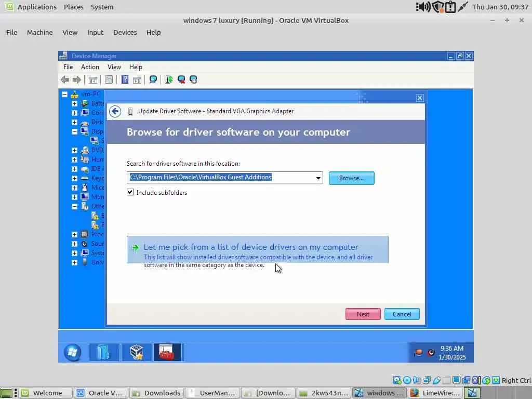Click the VirtualBox cube icon on Windows taskbar
Viewport: 532px width, 399px height.
[x=136, y=352]
